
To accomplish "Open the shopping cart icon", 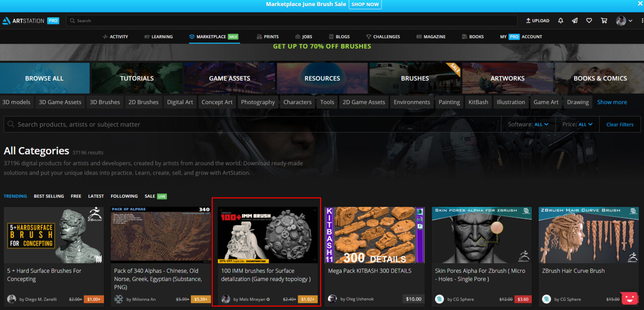I will coord(604,21).
